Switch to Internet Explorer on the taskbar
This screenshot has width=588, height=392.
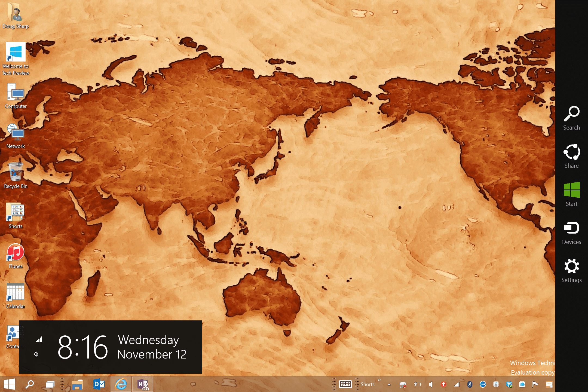[x=121, y=384]
